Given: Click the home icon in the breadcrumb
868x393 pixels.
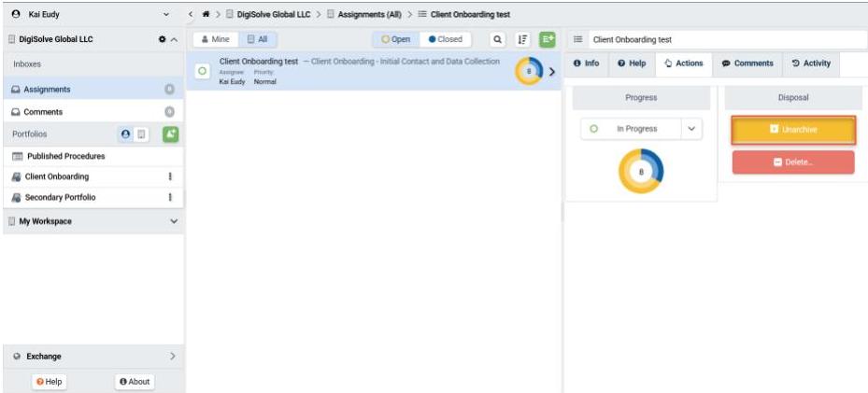Looking at the screenshot, I should (x=206, y=15).
